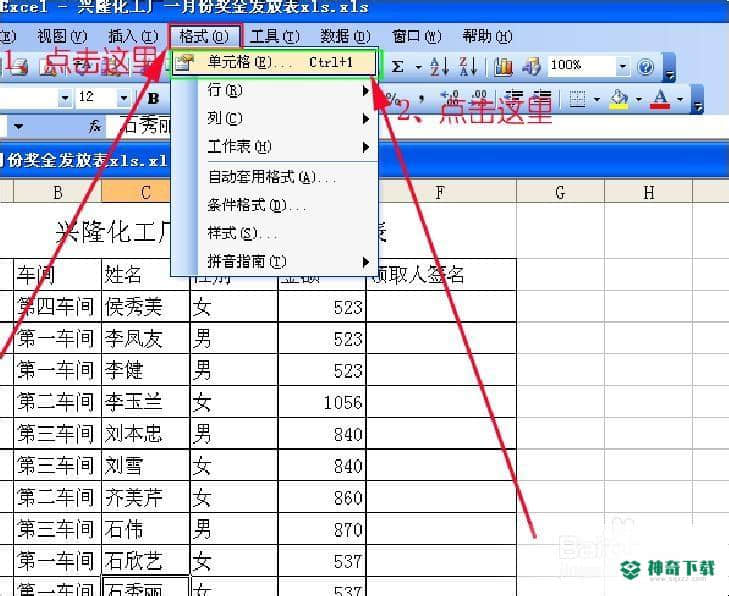The height and width of the screenshot is (596, 729).
Task: Open the 视图 (View) menu
Action: pos(62,36)
